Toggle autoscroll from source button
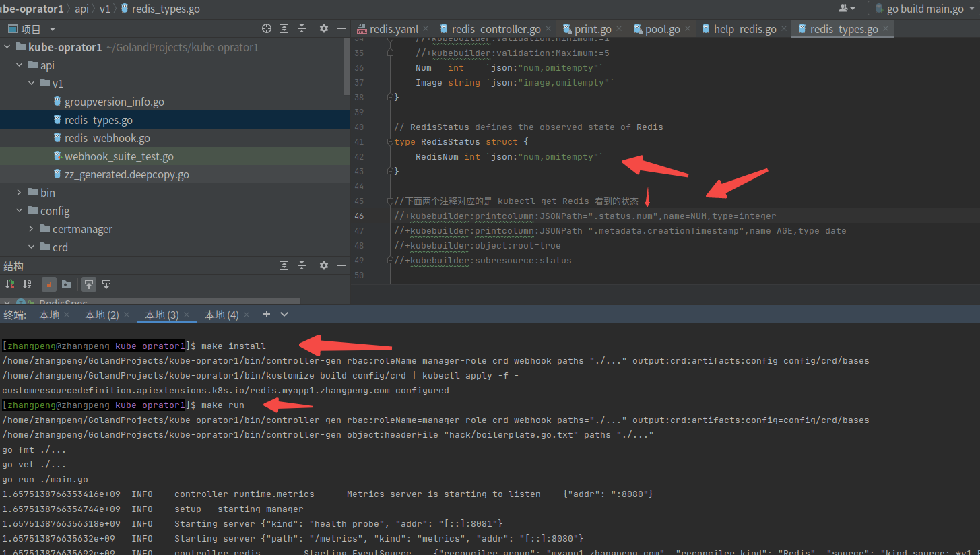The height and width of the screenshot is (555, 980). [106, 284]
